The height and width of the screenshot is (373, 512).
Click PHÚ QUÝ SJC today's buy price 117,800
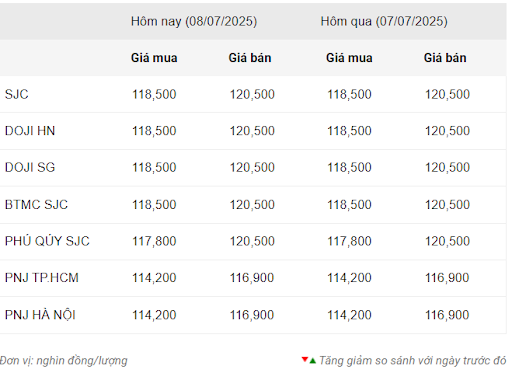tap(154, 241)
